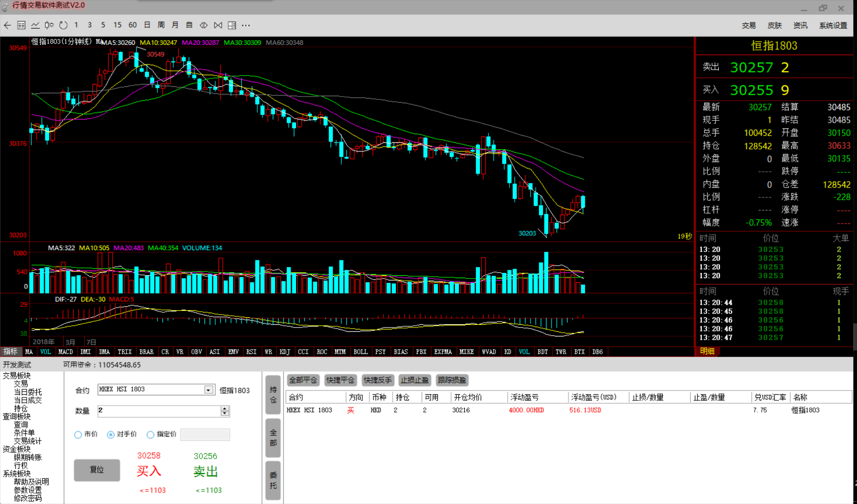Open 修改密码 in the tree
This screenshot has height=504, width=857.
pyautogui.click(x=28, y=498)
